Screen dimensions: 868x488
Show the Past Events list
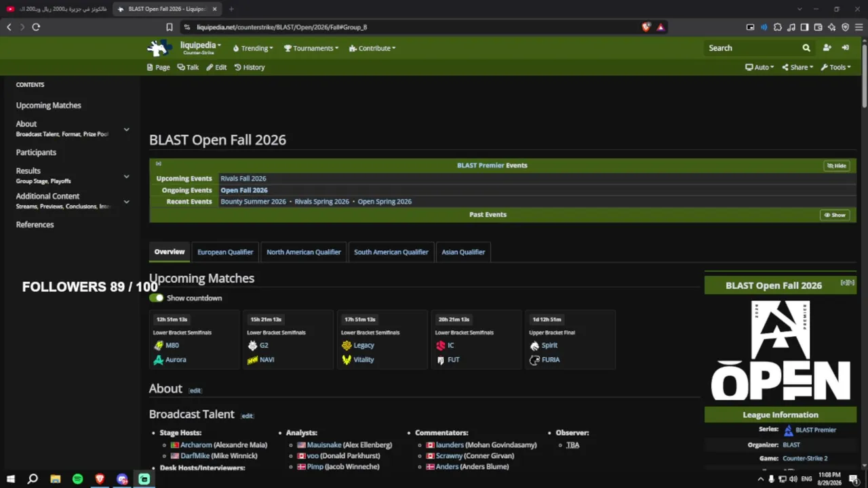835,215
